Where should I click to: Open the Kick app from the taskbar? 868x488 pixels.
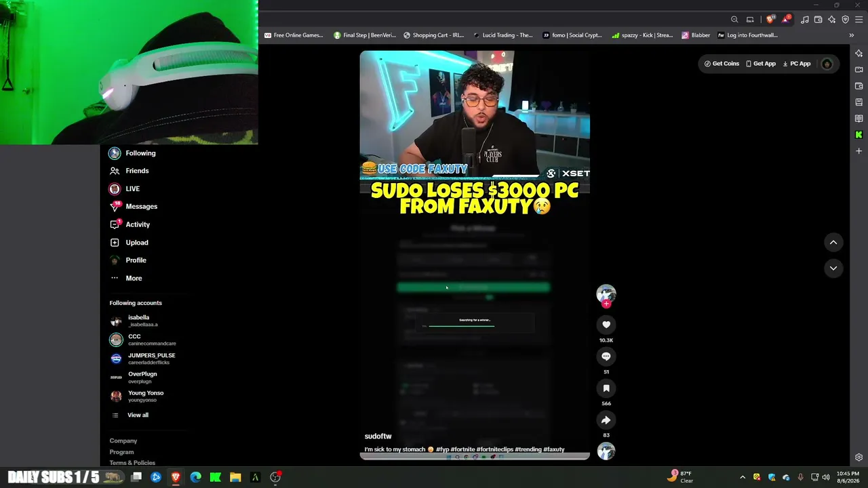(216, 477)
